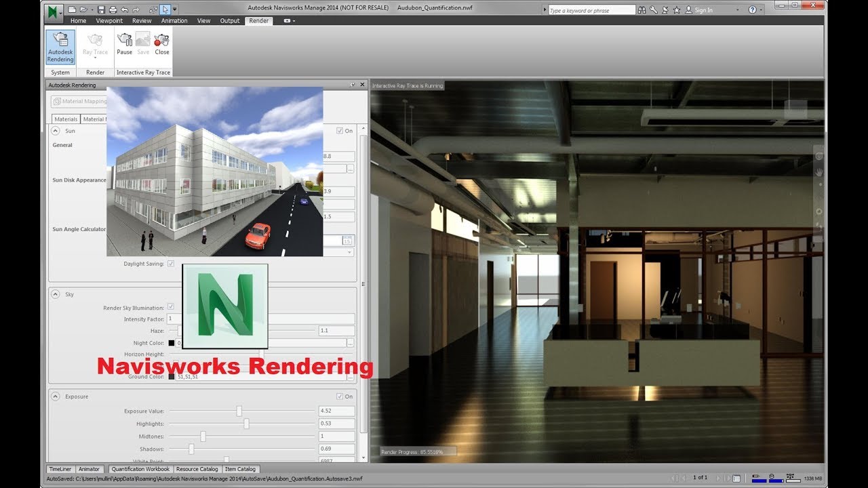Click the Night Color black swatch

click(172, 343)
